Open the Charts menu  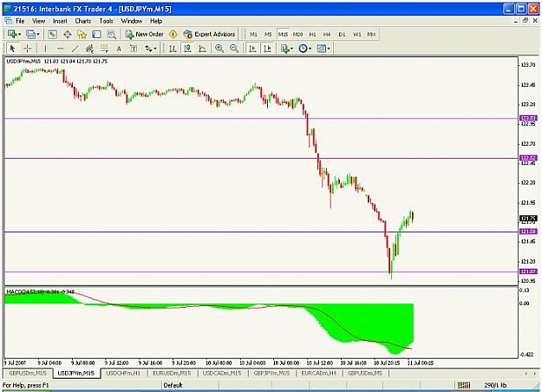coord(83,21)
